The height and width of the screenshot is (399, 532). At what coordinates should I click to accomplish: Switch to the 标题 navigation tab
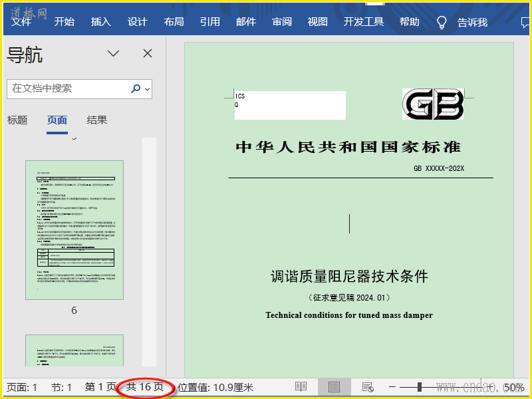tap(17, 120)
